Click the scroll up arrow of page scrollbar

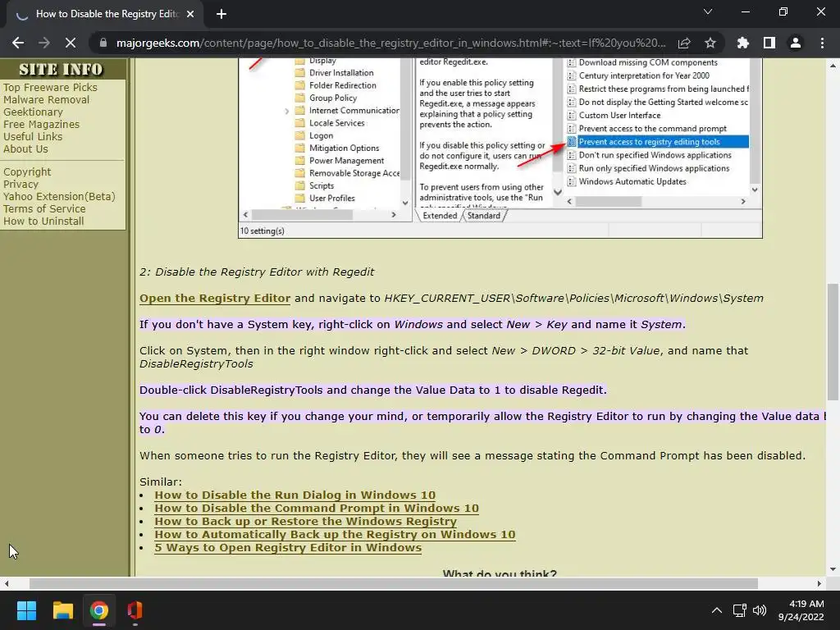pyautogui.click(x=833, y=66)
